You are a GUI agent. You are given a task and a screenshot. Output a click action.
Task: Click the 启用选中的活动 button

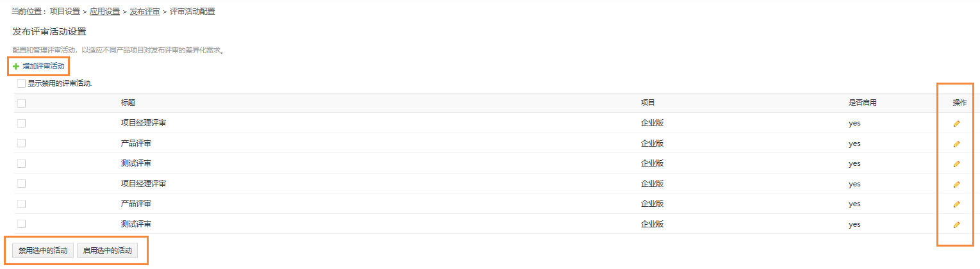(x=107, y=250)
